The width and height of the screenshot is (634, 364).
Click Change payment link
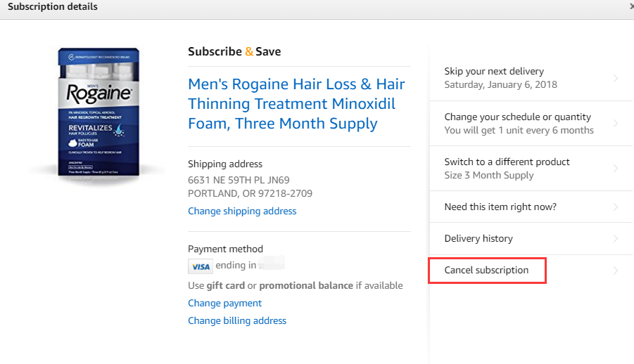[224, 303]
